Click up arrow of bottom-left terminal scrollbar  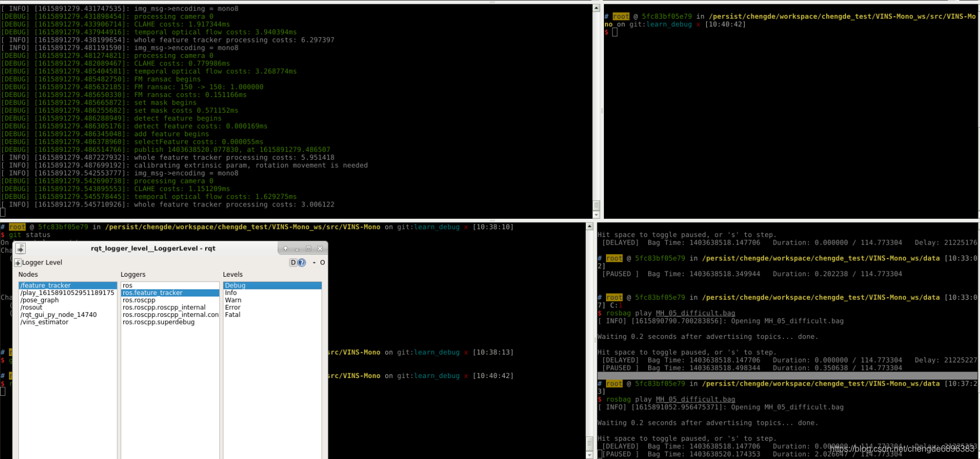coord(590,227)
